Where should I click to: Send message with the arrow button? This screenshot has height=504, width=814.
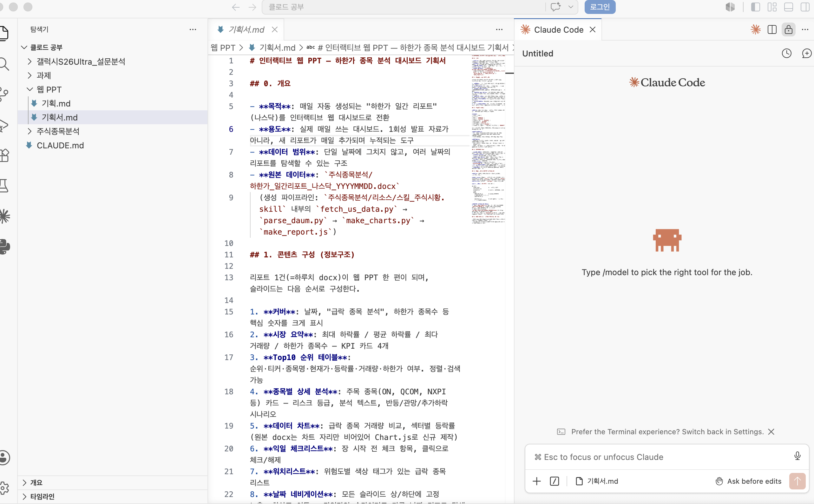[797, 481]
